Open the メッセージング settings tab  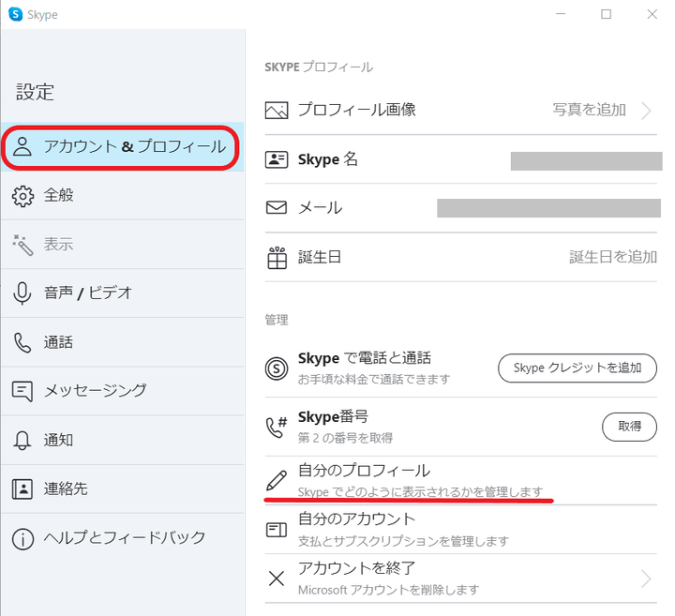coord(122,391)
